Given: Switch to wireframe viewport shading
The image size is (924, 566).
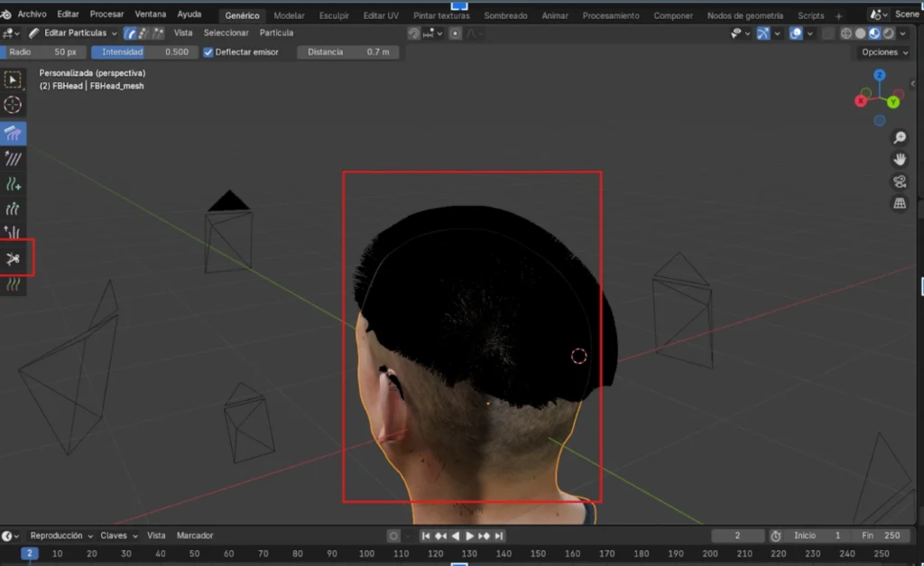Looking at the screenshot, I should tap(845, 33).
